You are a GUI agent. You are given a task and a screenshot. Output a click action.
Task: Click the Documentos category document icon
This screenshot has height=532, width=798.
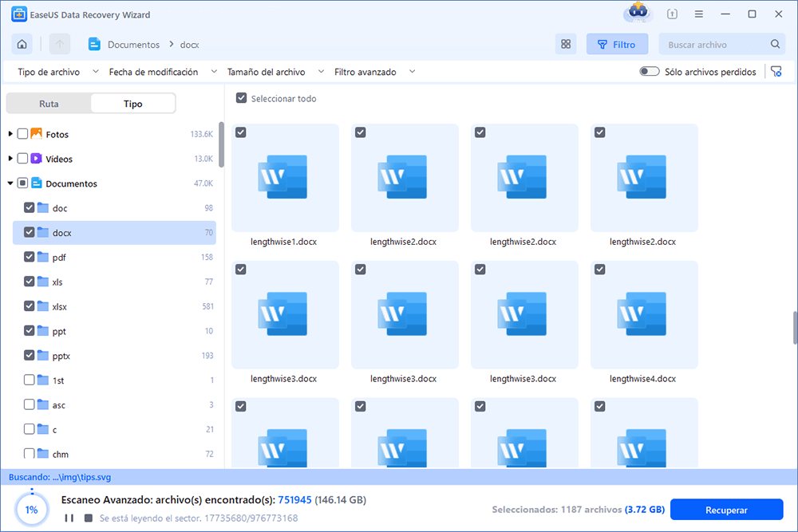(x=36, y=183)
